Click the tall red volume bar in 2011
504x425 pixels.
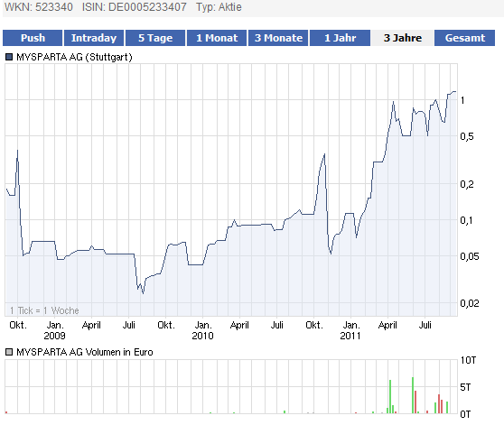[415, 402]
